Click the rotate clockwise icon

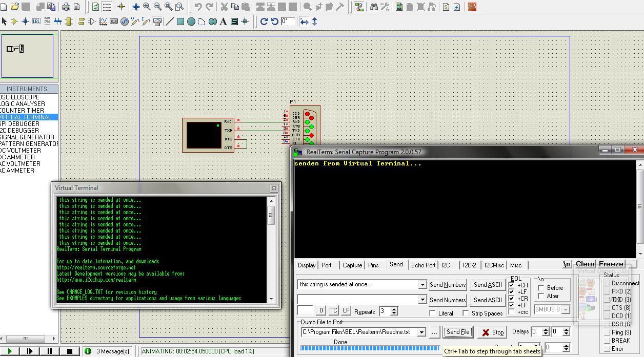tap(264, 22)
